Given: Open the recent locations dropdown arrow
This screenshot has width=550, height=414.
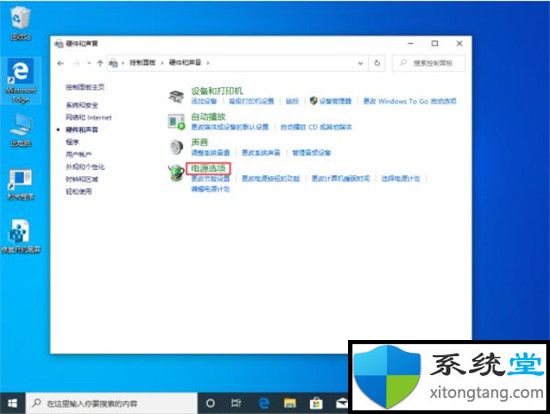Looking at the screenshot, I should tap(89, 63).
